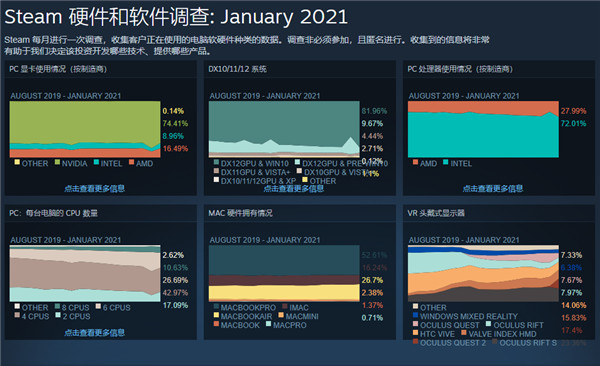Click the MAC hardware ownership area chart

(284, 273)
